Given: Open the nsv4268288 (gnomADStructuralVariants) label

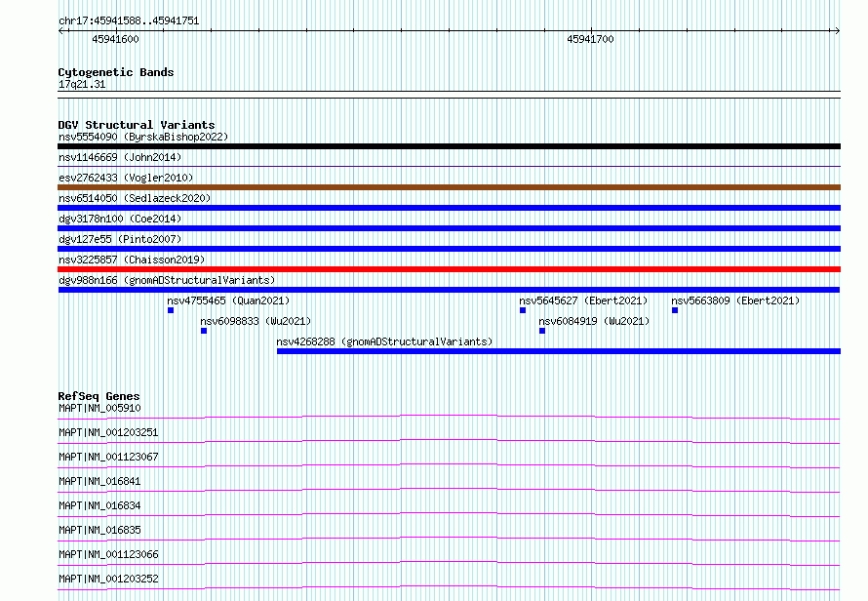Looking at the screenshot, I should click(x=384, y=341).
